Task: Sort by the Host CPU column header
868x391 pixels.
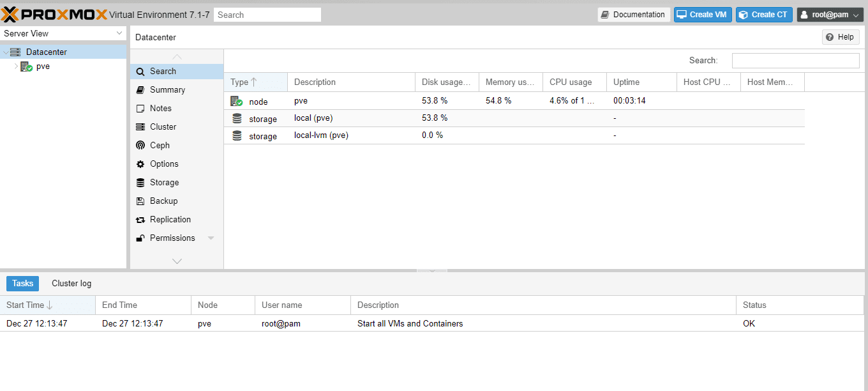Action: (x=708, y=82)
